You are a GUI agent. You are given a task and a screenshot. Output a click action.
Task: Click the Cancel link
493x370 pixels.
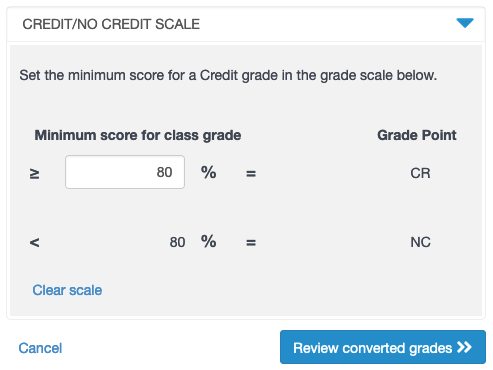[40, 348]
